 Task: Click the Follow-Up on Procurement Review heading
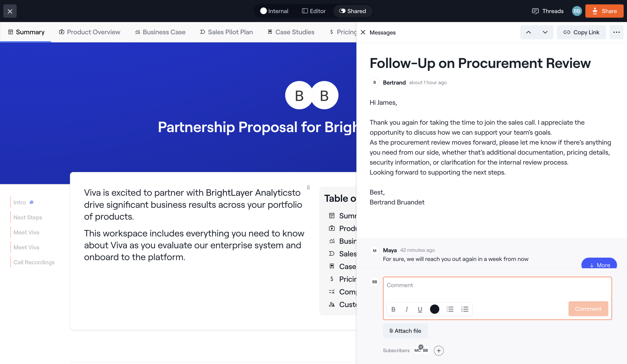click(480, 63)
